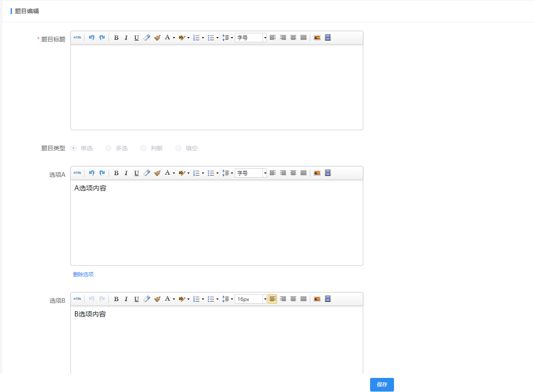The width and height of the screenshot is (534, 392).
Task: Toggle HTML source view in 选项A editor
Action: pyautogui.click(x=77, y=173)
